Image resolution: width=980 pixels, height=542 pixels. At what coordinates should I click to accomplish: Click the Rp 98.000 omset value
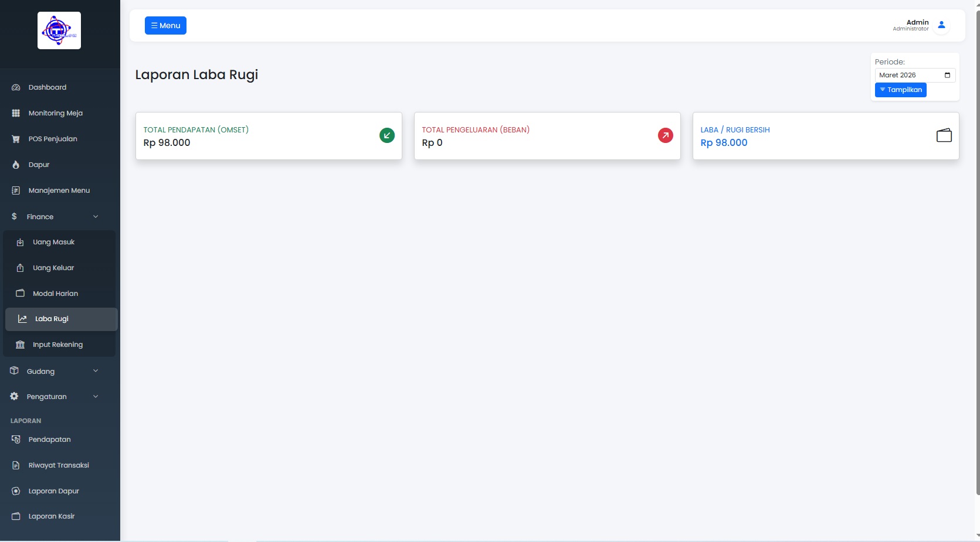[167, 142]
